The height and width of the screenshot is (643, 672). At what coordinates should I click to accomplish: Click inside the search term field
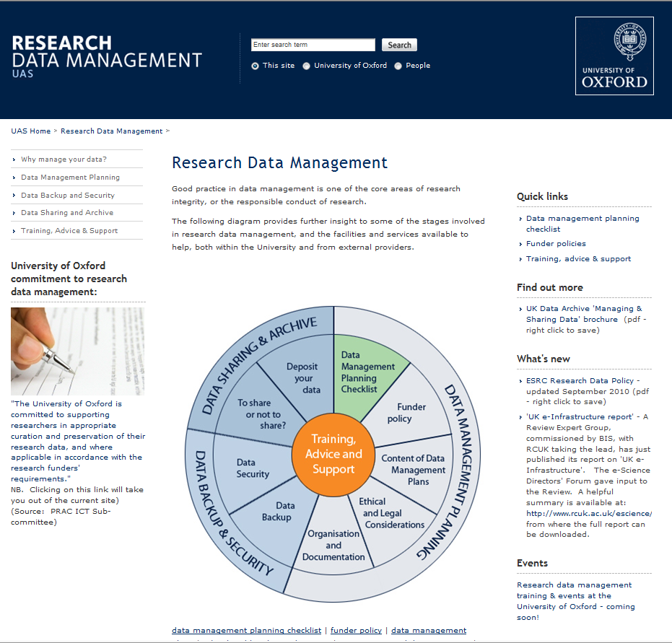[313, 45]
